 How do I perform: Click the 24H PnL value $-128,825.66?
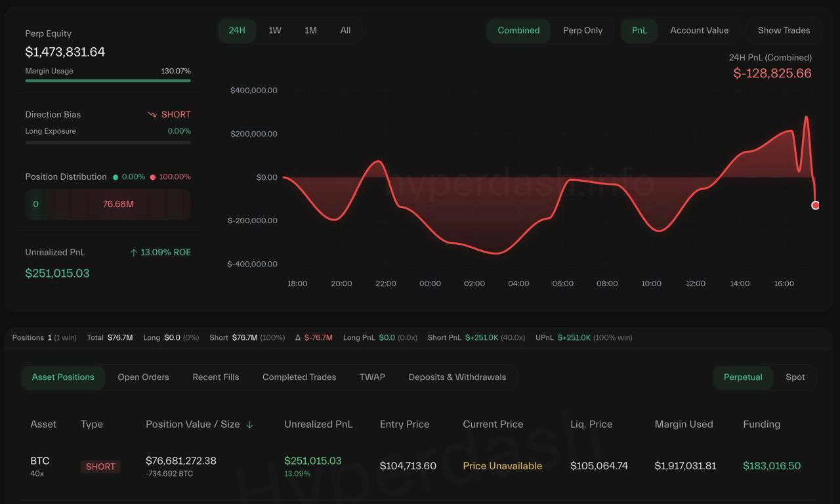pyautogui.click(x=772, y=73)
